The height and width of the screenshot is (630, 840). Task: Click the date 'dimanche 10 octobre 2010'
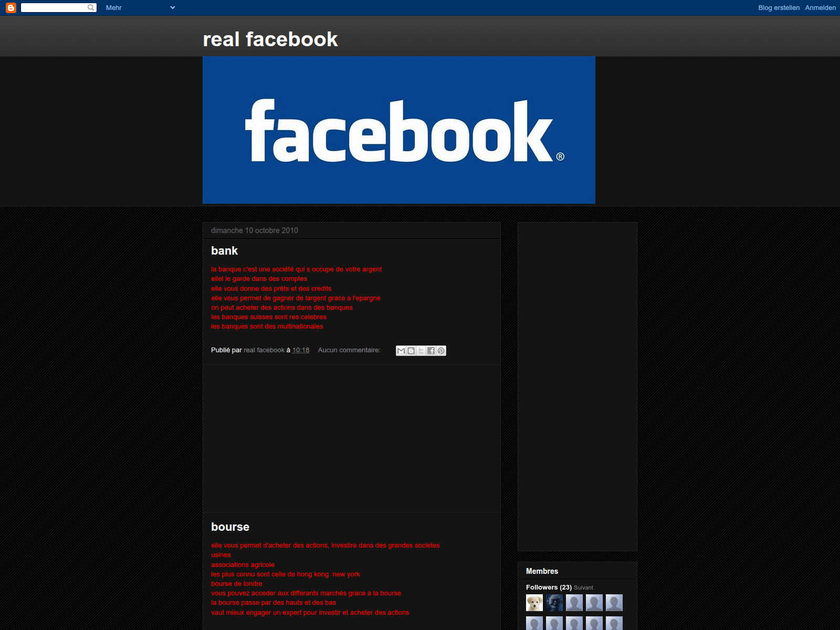(x=255, y=230)
